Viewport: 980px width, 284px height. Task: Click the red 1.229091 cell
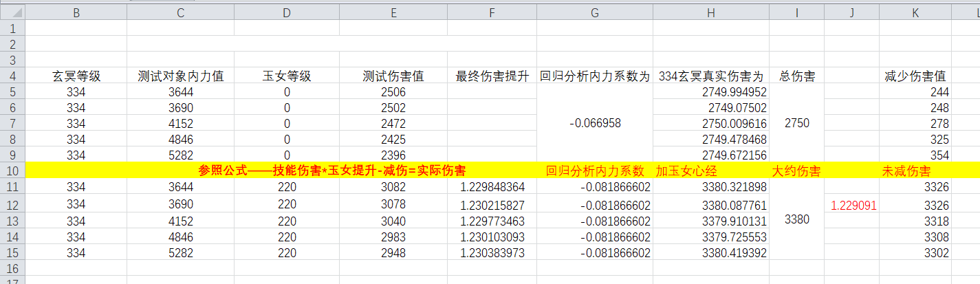(851, 205)
